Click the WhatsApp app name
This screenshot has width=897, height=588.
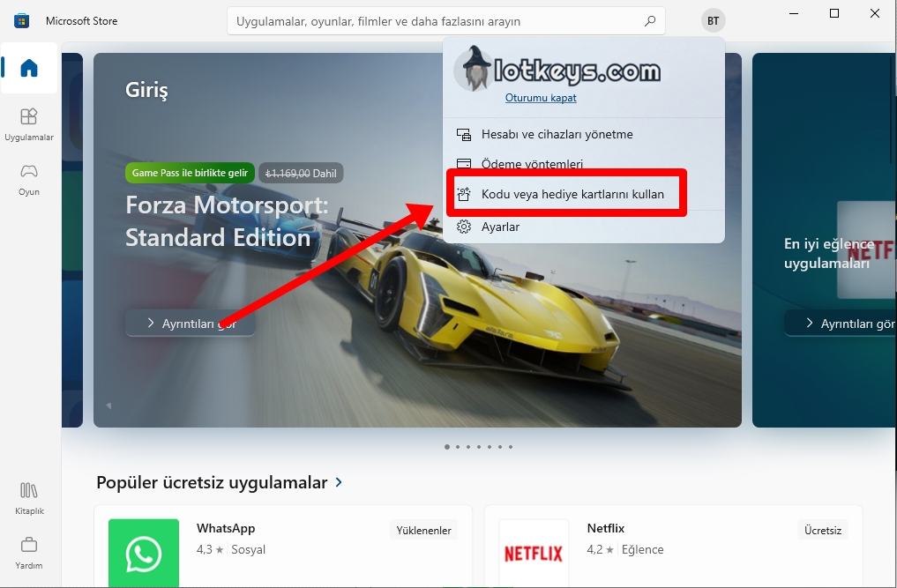226,528
